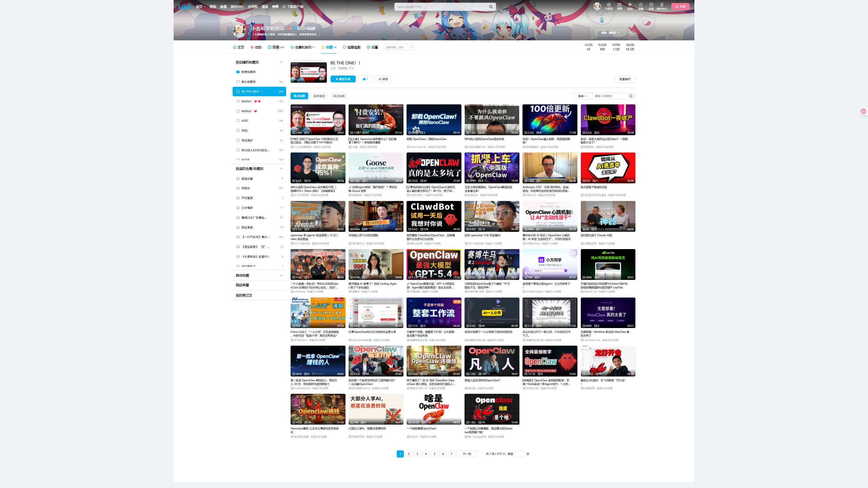Select the 最多播放 sort option
The width and height of the screenshot is (868, 488).
click(319, 96)
